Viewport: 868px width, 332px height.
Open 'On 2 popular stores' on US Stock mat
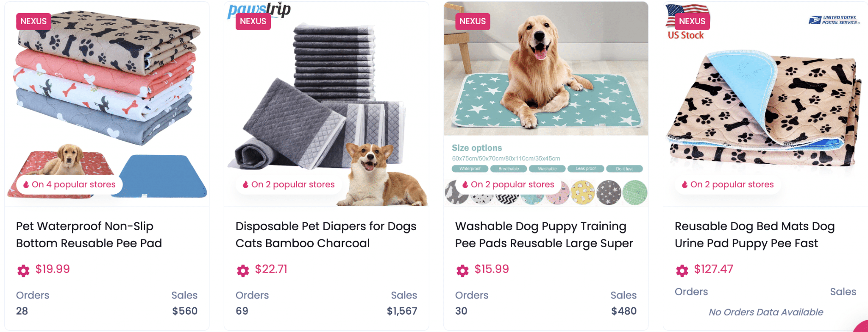[x=728, y=184]
